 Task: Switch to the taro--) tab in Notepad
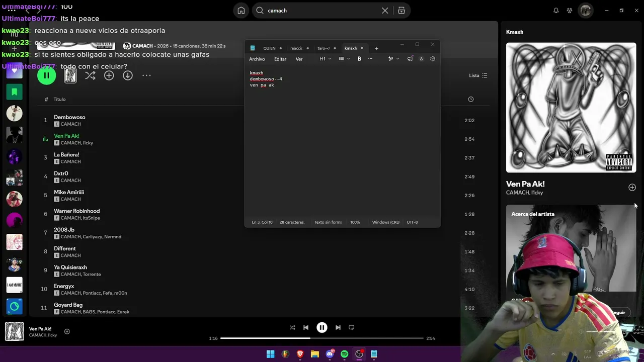click(x=324, y=48)
